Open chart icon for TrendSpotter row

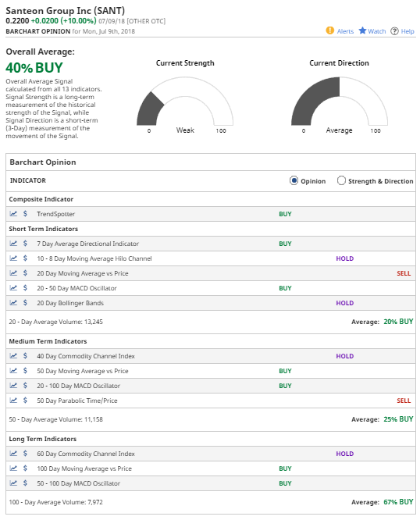pyautogui.click(x=13, y=214)
